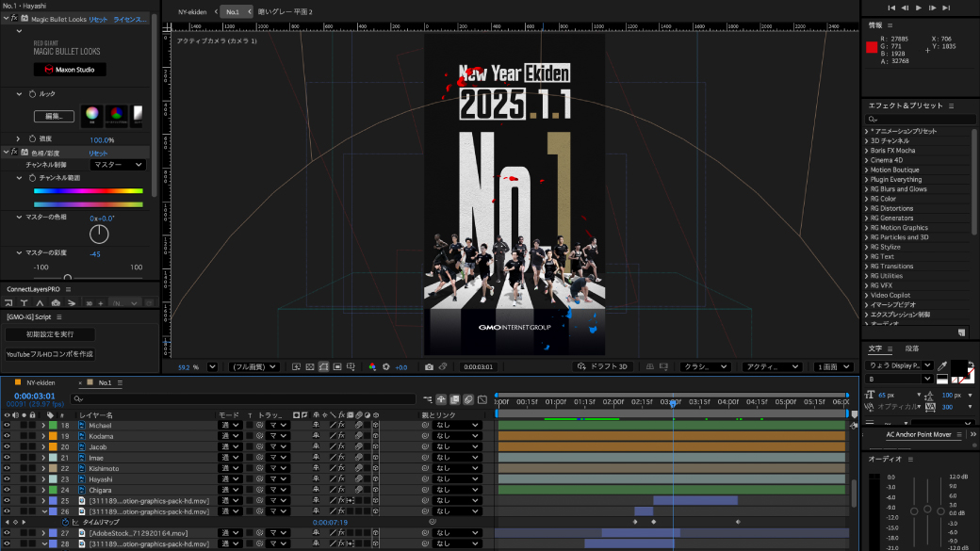Select the RG Transitions preset folder
This screenshot has width=980, height=551.
[891, 267]
